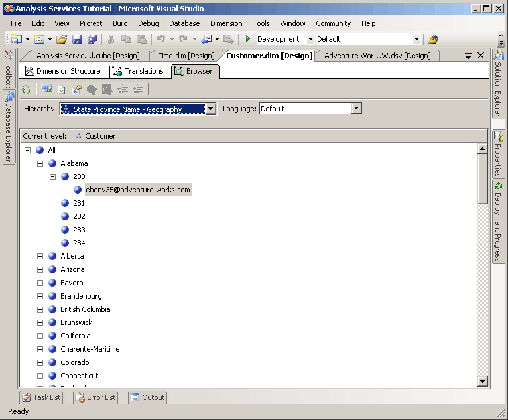Click the Add New Item toolbar icon
Viewport: 508px width, 420px height.
coord(39,39)
